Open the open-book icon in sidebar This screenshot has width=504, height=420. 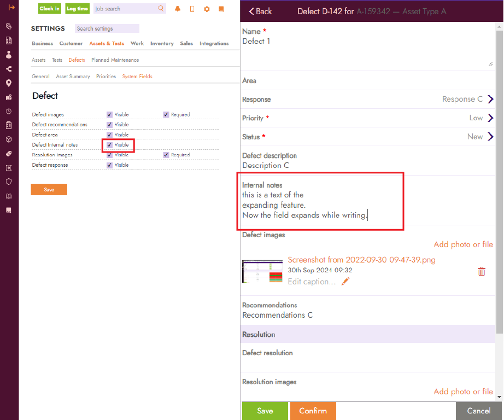[9, 196]
